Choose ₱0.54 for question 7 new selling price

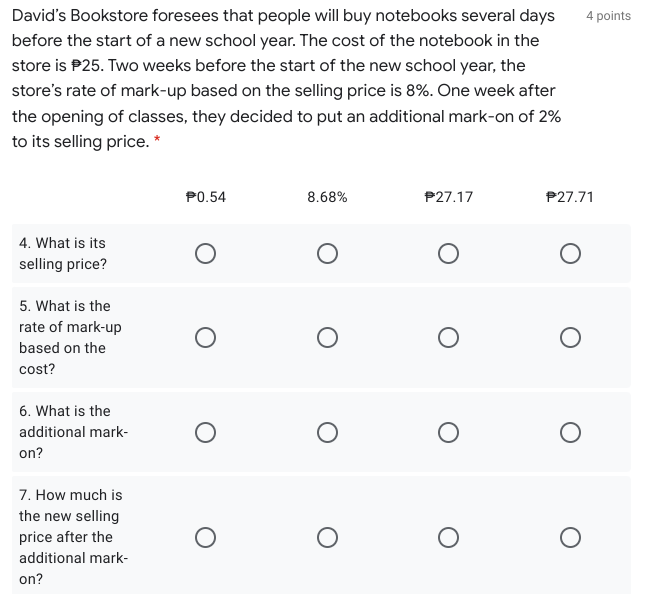[205, 537]
